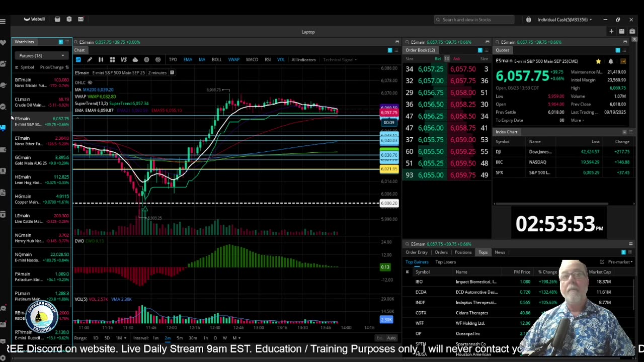
Task: Click in the Search stocks field
Action: coord(474,20)
